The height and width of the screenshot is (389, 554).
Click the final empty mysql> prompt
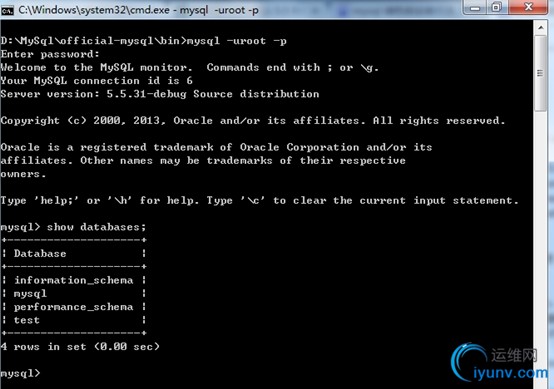click(x=20, y=373)
